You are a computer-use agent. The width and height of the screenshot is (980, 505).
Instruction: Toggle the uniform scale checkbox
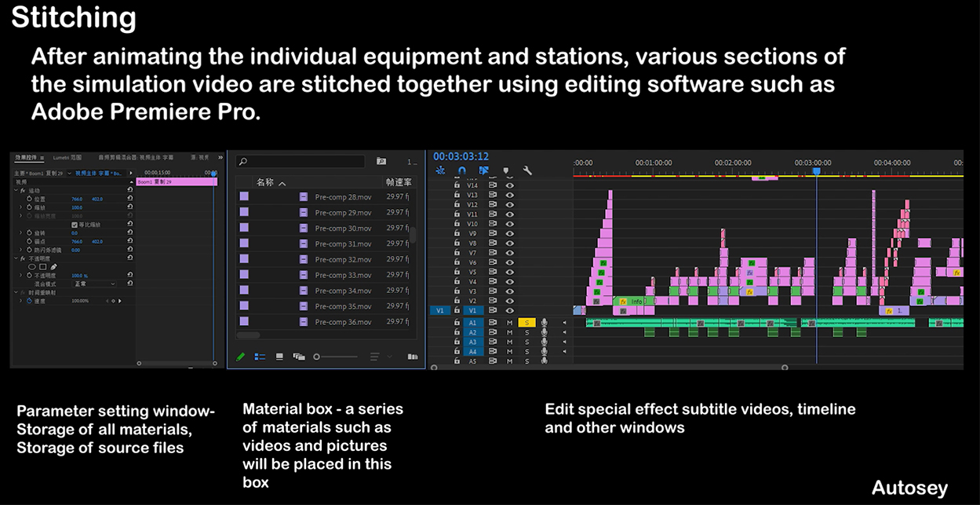[x=75, y=225]
